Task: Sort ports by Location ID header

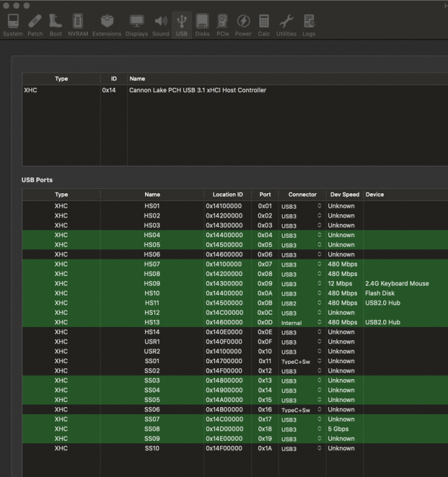Action: 228,195
